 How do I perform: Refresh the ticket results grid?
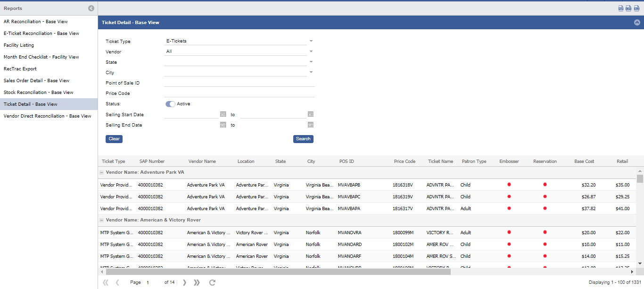click(212, 282)
